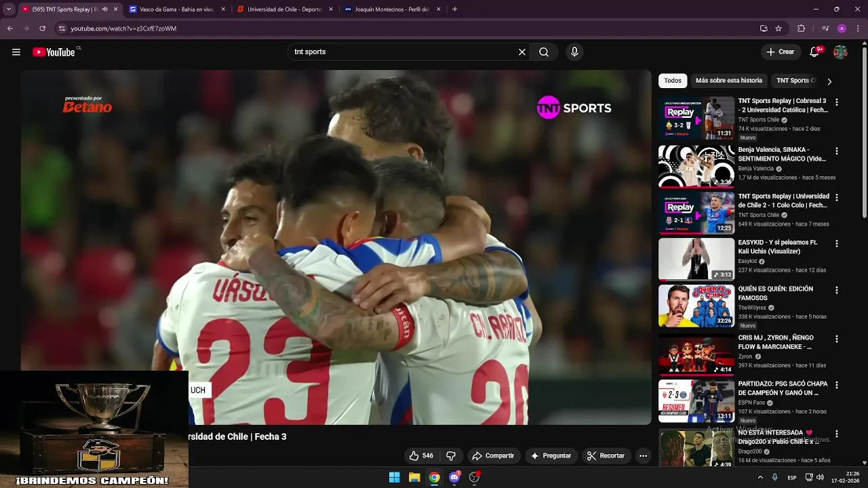868x488 pixels.
Task: Open options for Benja Valencia SINAKA video
Action: pyautogui.click(x=836, y=151)
